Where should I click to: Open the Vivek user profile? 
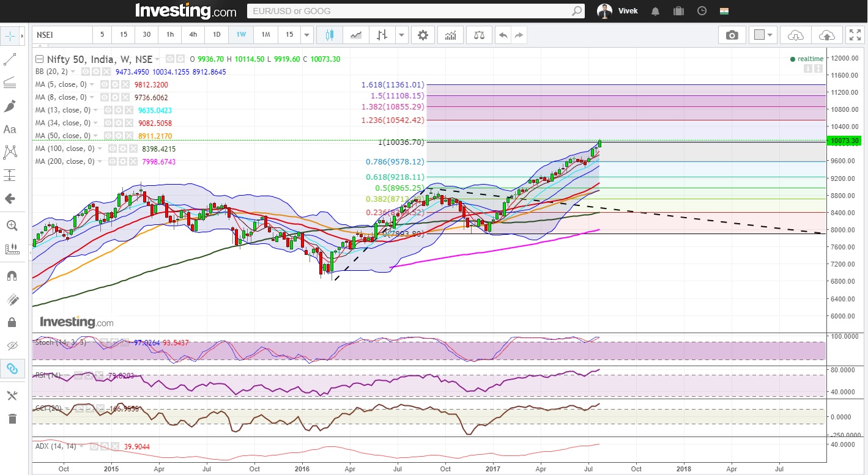coord(618,11)
